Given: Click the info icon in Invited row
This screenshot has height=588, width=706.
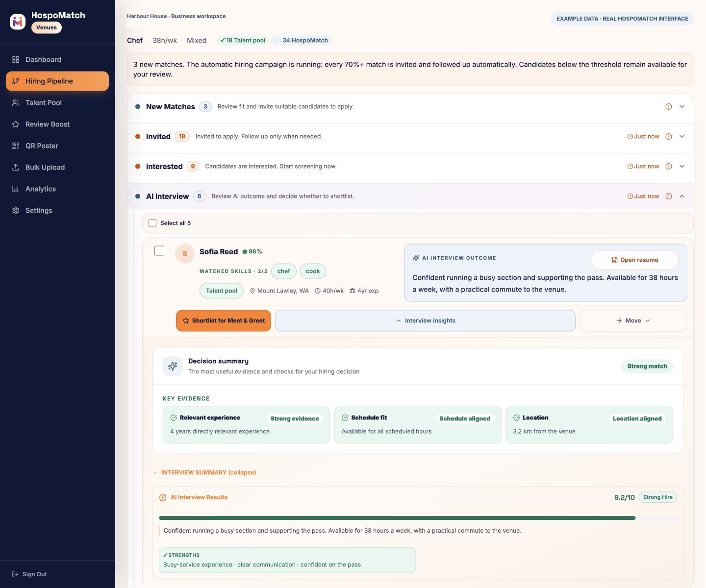Looking at the screenshot, I should click(669, 137).
